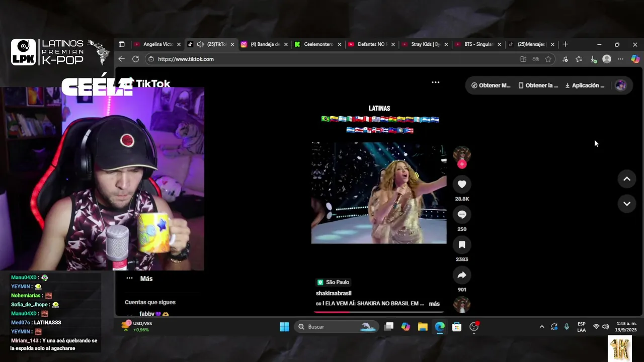Open Copilot from the taskbar
Viewport: 644px width, 362px height.
(406, 327)
